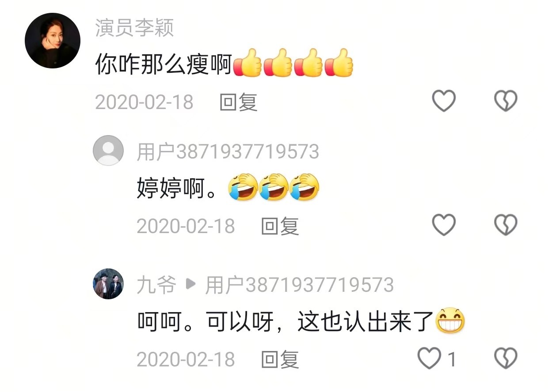The height and width of the screenshot is (392, 548).
Task: Tap the 2020-02-18 timestamp under 演员李颖's comment
Action: tap(144, 102)
